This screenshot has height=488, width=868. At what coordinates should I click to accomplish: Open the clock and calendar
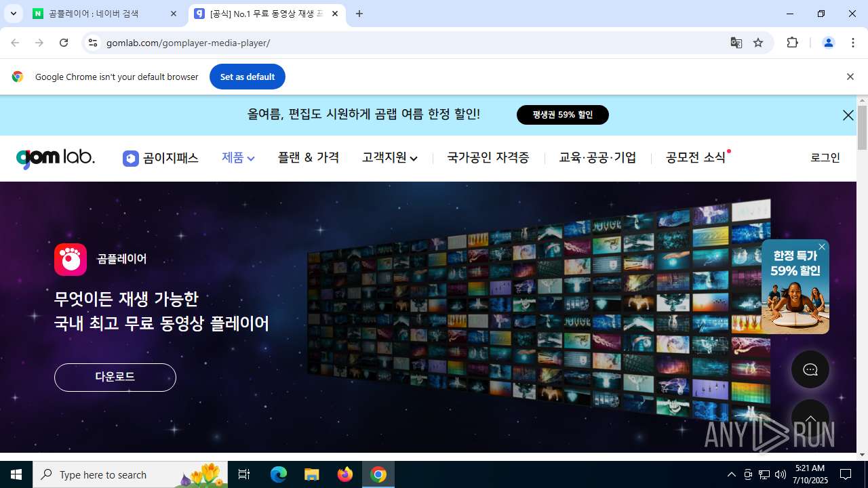tap(810, 474)
